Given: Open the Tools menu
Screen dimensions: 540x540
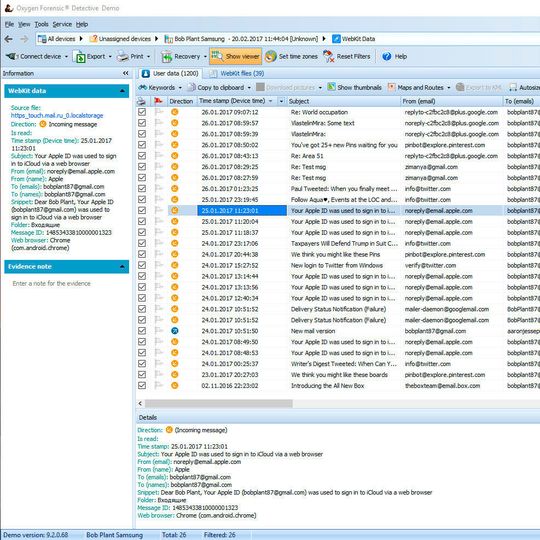Looking at the screenshot, I should pyautogui.click(x=41, y=24).
